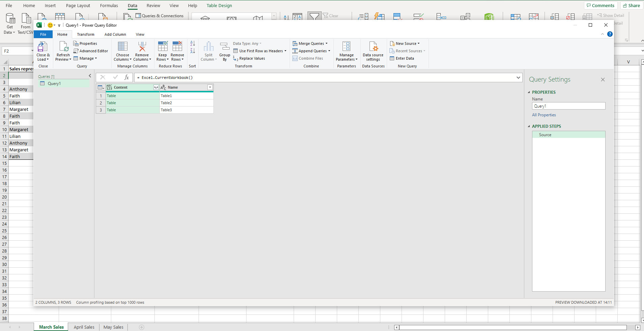Screen dimensions: 644x331
Task: Click Replace Values
Action: coord(251,58)
